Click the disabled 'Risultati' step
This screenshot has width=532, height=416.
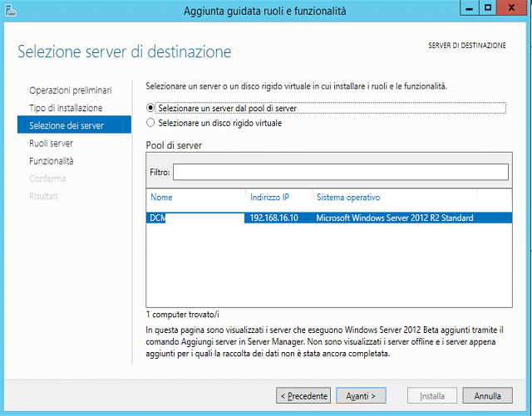(43, 196)
